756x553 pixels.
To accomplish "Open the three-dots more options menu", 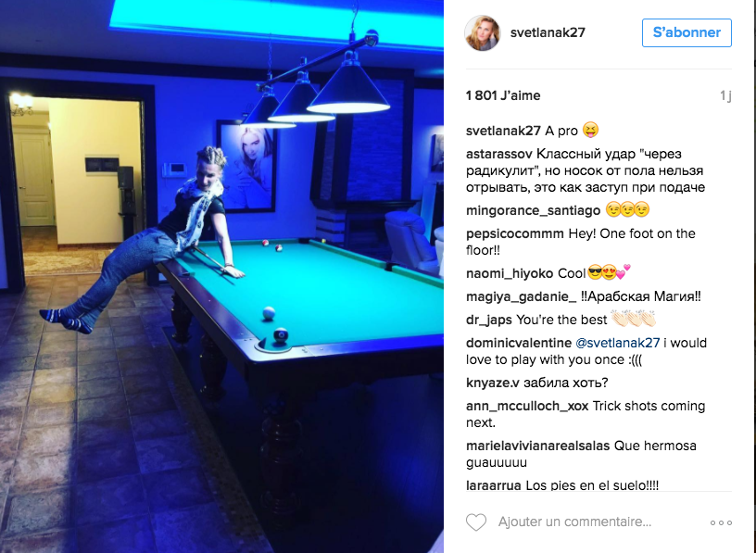I will pos(721,522).
